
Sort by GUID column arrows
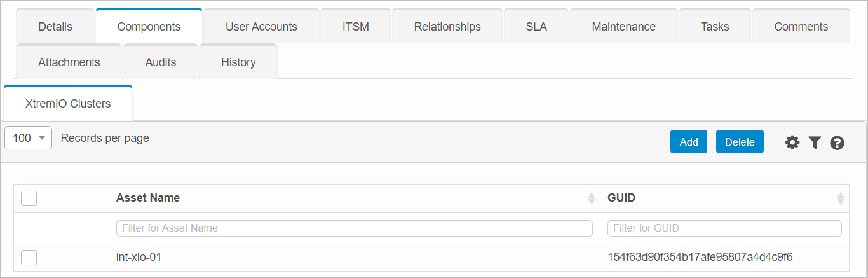click(841, 198)
